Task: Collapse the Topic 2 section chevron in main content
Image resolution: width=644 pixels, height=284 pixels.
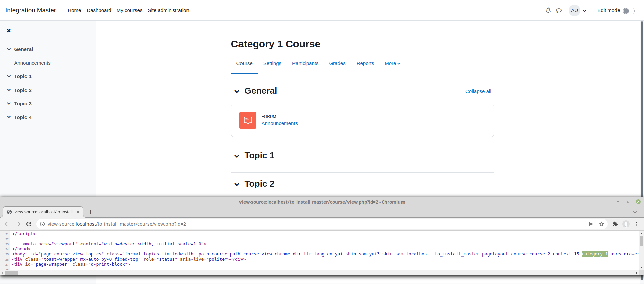Action: coord(237,184)
